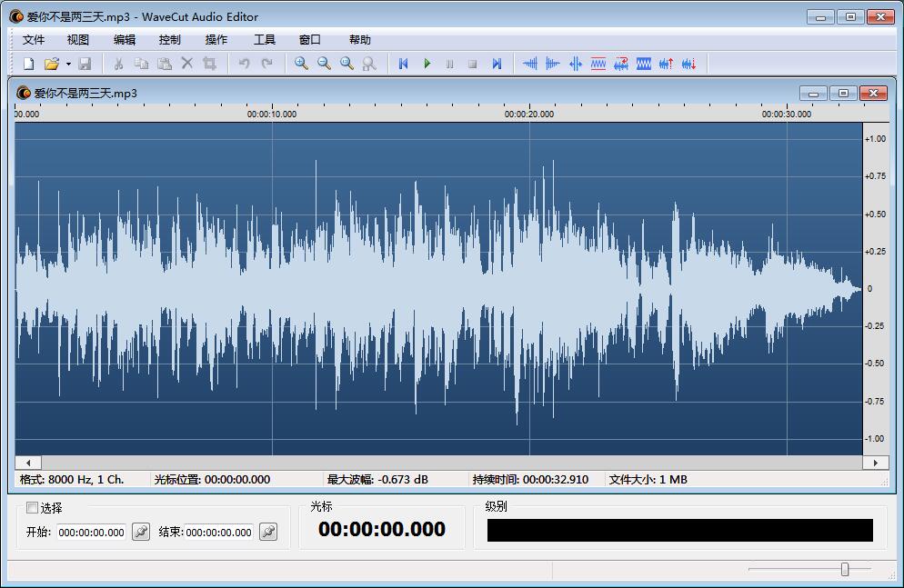The image size is (904, 588).
Task: Click the 最大波幅: -0.673 dB status text
Action: (x=377, y=479)
